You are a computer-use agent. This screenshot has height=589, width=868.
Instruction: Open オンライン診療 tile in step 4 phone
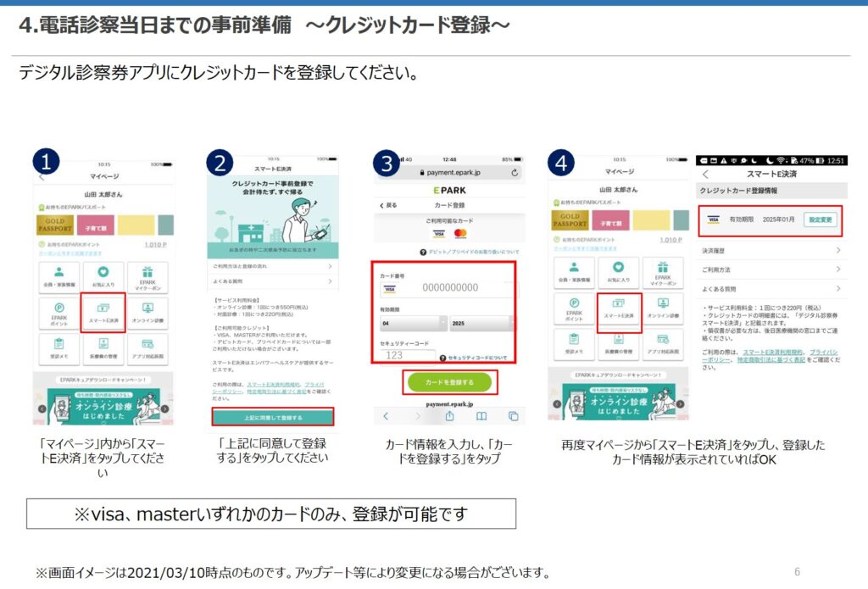[x=663, y=310]
